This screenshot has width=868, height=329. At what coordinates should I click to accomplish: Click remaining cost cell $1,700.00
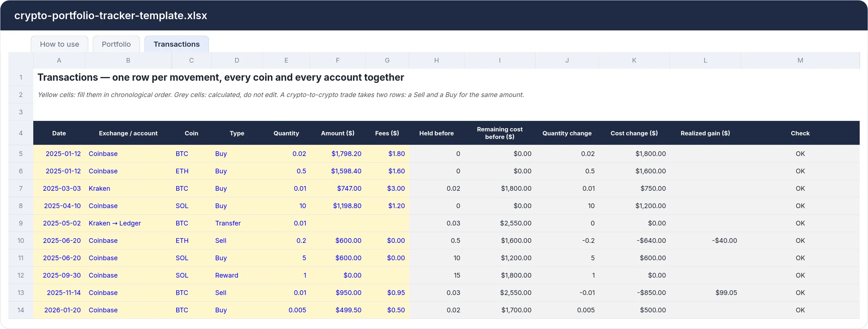pos(499,310)
